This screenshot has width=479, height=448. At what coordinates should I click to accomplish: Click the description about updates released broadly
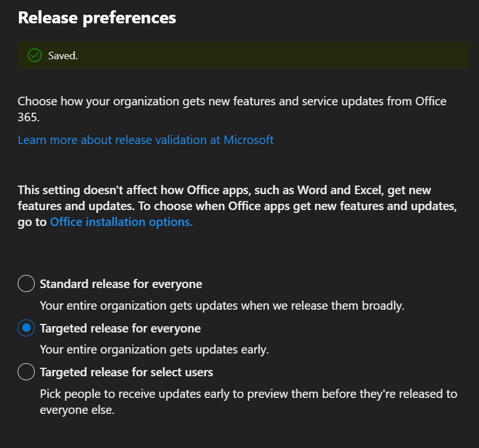click(x=222, y=305)
